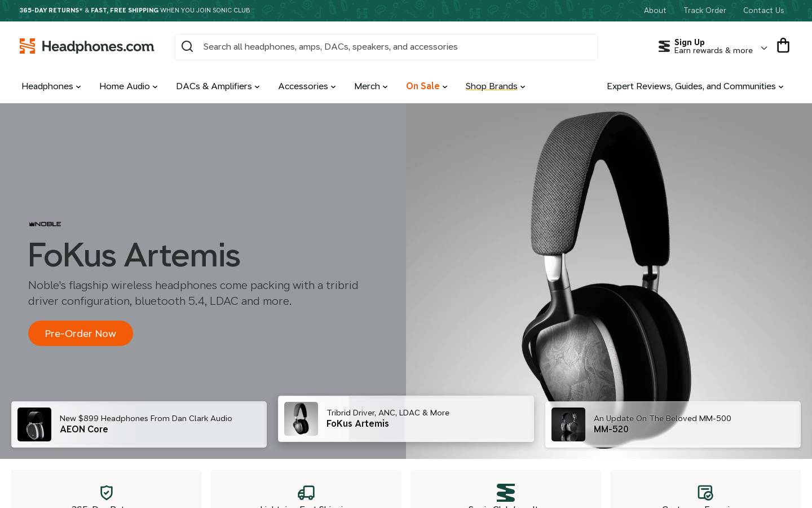
Task: Click the 365-day returns shield icon
Action: [x=107, y=492]
